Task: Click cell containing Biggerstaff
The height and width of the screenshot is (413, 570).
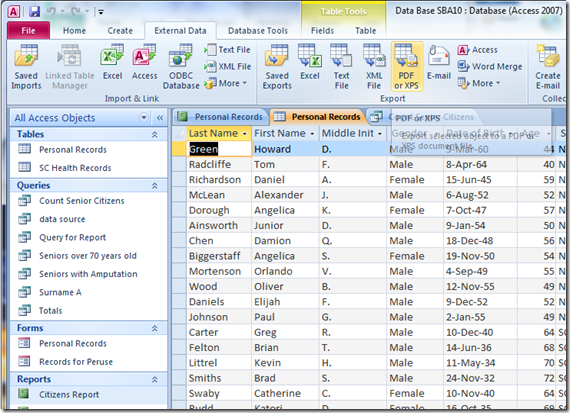Action: 219,256
